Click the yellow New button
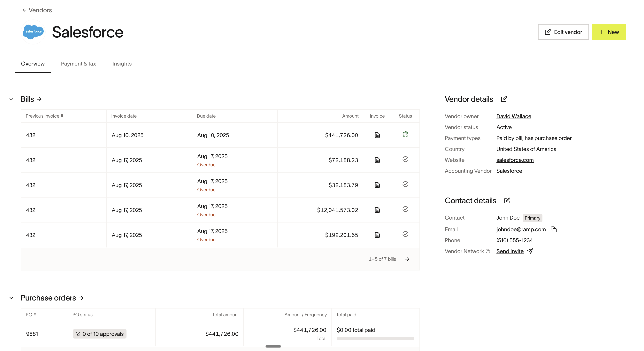 pyautogui.click(x=609, y=32)
